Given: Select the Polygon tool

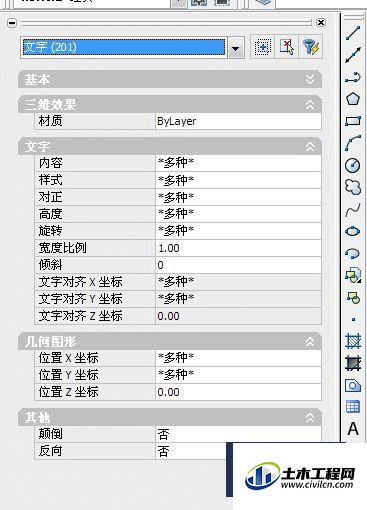Looking at the screenshot, I should [x=353, y=99].
